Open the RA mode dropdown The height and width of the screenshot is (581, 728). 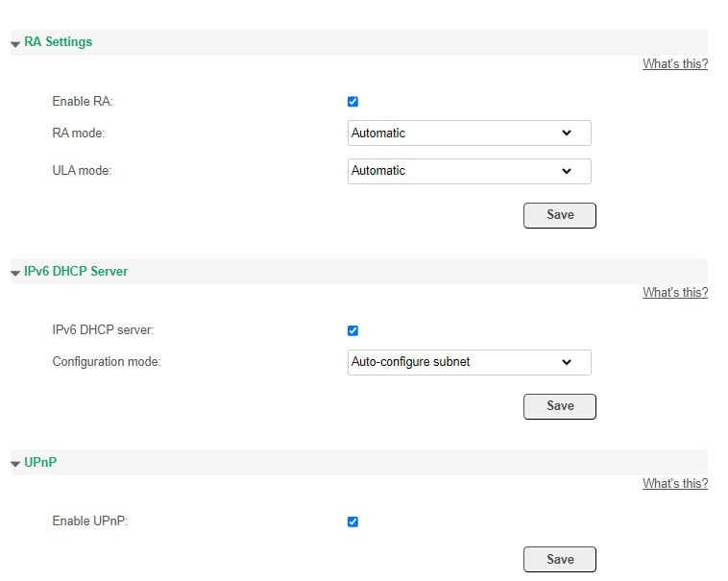[470, 133]
